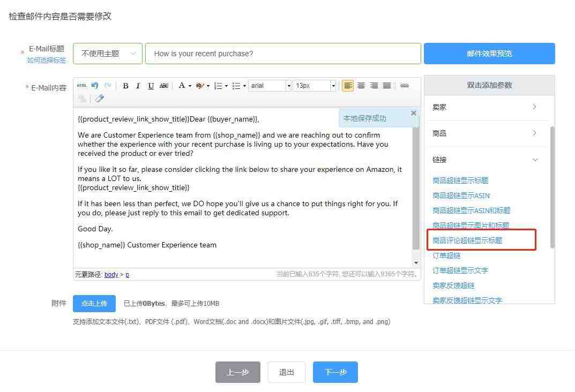Open highlight color dropdown arrow

pos(208,86)
